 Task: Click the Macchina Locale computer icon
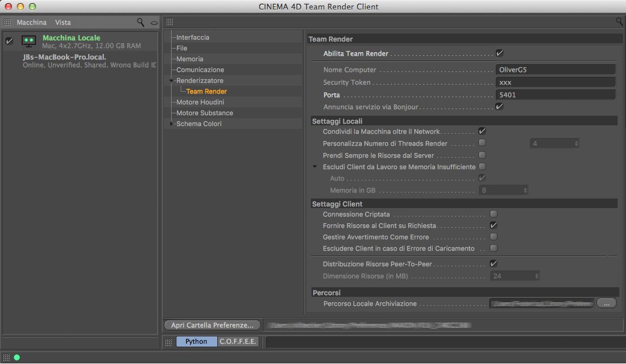tap(29, 41)
